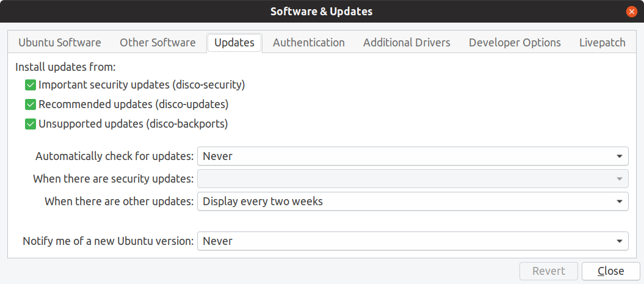Switch to the Ubuntu Software tab
Viewport: 644px width, 284px height.
coord(60,43)
